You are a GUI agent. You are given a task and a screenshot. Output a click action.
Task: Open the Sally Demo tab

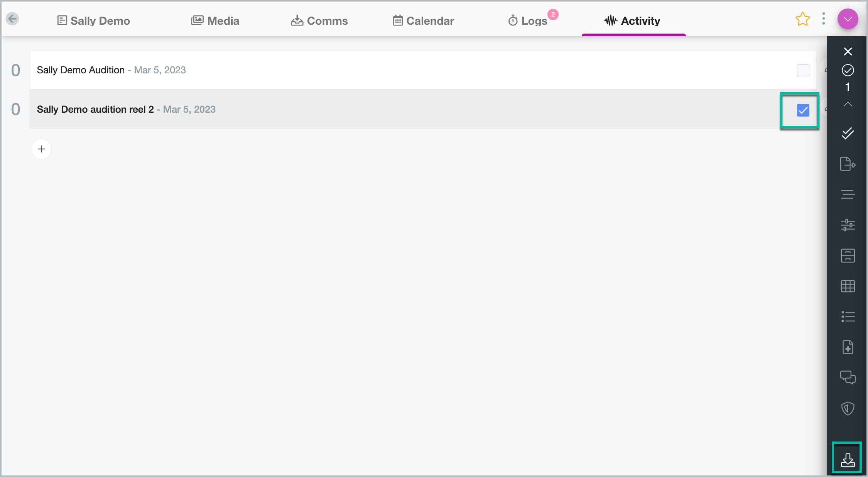point(93,21)
